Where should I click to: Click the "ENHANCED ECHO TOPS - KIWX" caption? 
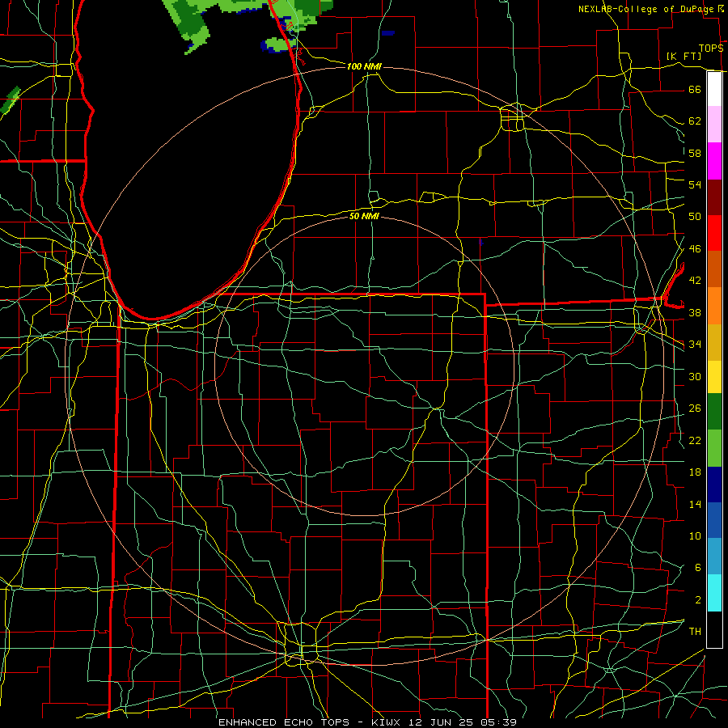tap(311, 722)
